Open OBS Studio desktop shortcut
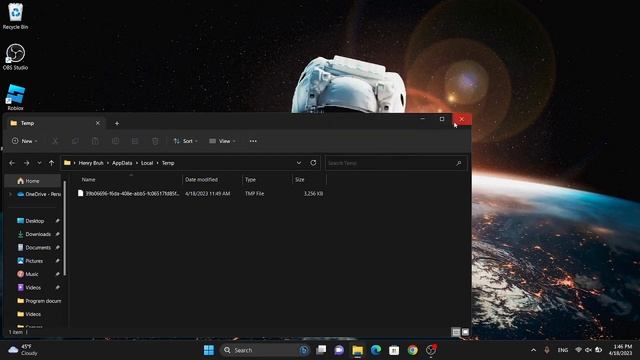The width and height of the screenshot is (640, 360). click(16, 57)
